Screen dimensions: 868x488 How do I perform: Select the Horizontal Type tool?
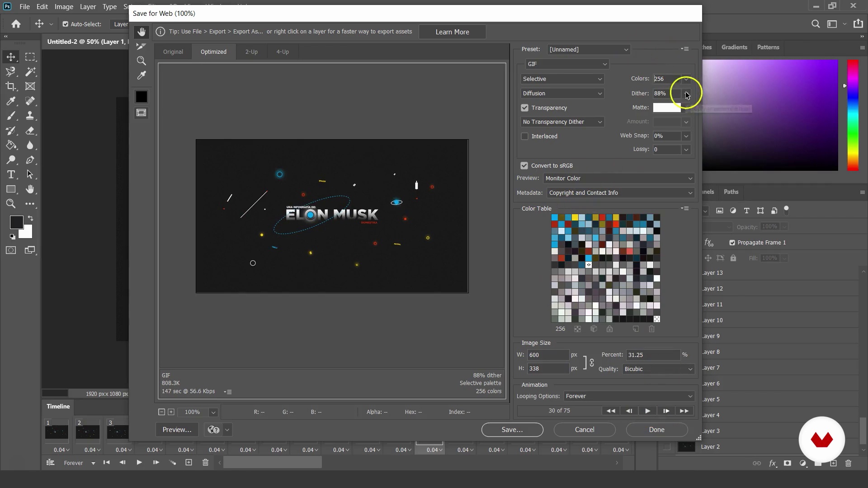[x=11, y=174]
